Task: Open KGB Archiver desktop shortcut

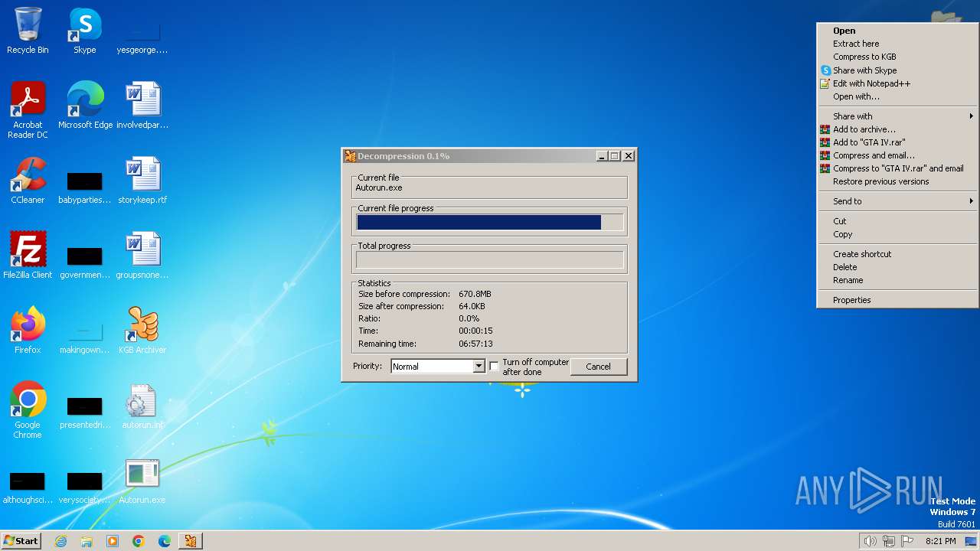Action: [x=142, y=330]
